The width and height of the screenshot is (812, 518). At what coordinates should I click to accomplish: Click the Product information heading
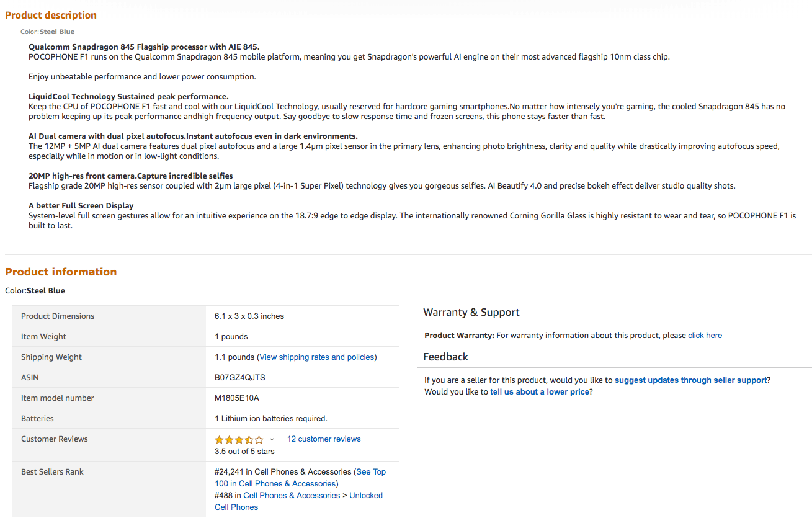coord(61,272)
